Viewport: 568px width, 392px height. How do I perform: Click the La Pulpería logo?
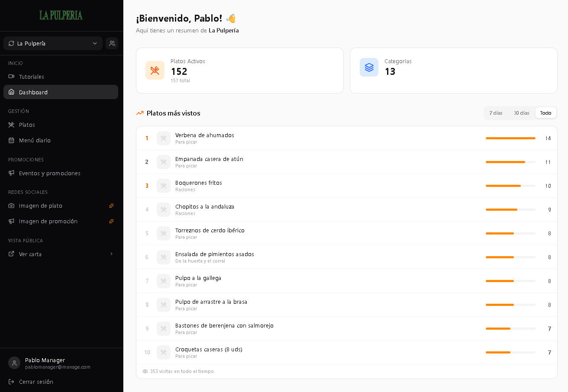[x=61, y=15]
